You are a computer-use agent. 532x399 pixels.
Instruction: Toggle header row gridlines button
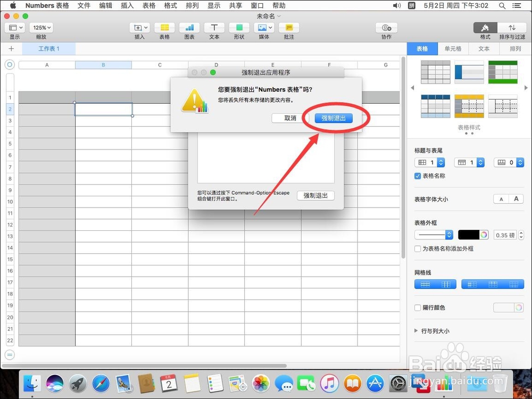tap(493, 284)
